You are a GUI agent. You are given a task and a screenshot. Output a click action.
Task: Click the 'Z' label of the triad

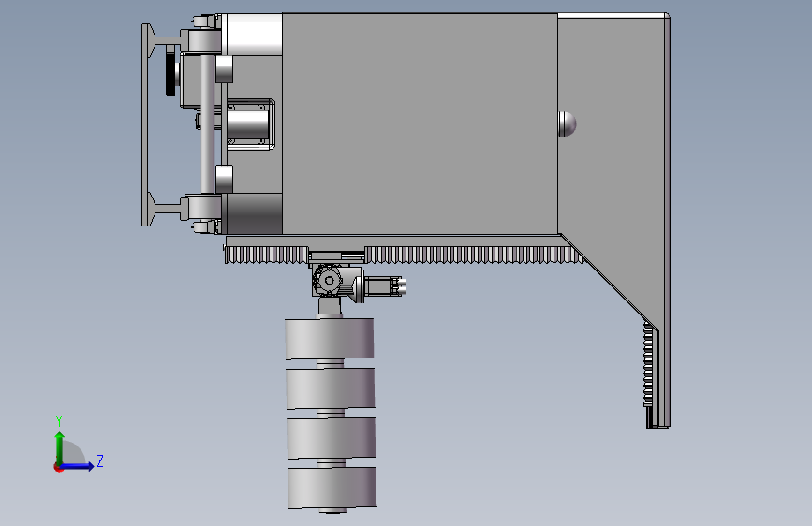click(100, 460)
